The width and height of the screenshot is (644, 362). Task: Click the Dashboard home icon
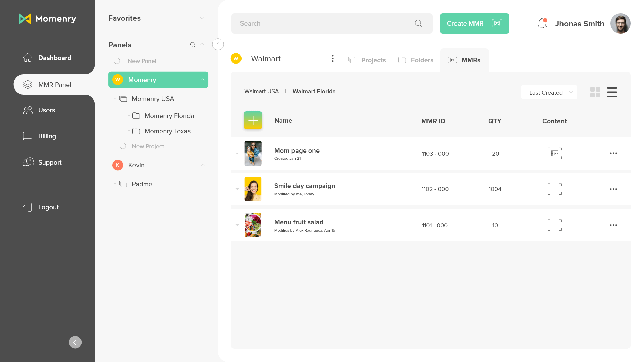pyautogui.click(x=28, y=58)
